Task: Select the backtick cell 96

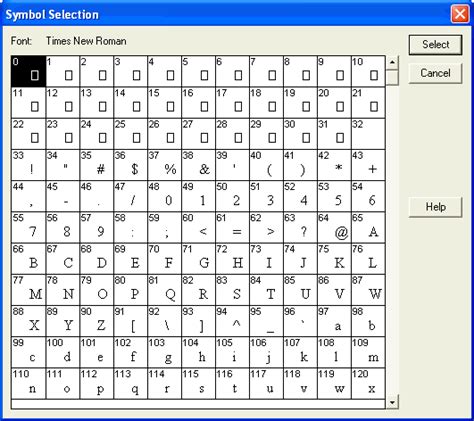Action: click(300, 321)
